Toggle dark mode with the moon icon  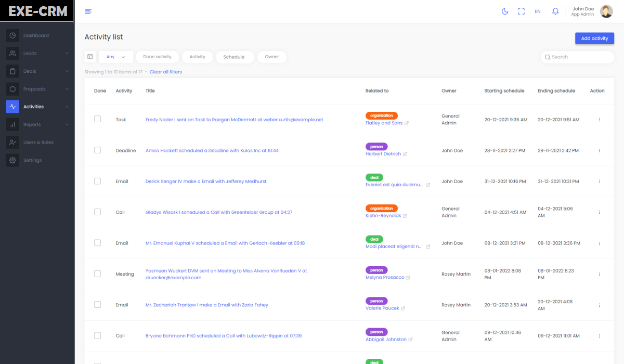(x=504, y=11)
